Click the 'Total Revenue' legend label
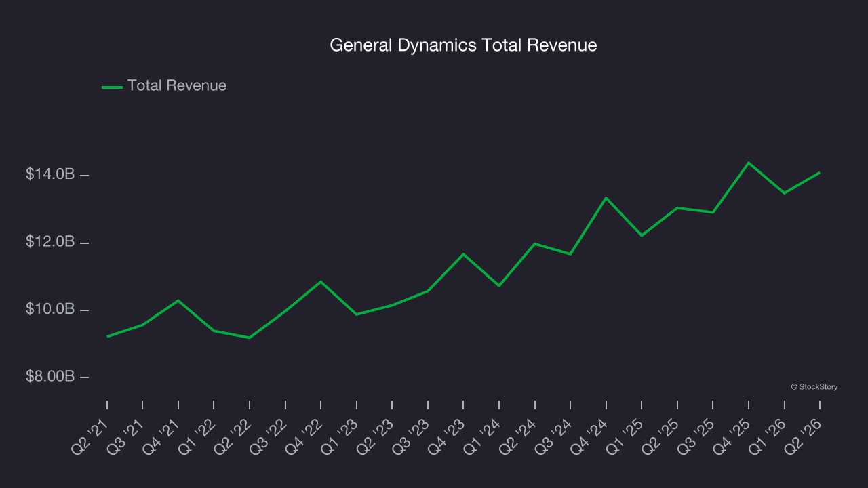 (177, 86)
